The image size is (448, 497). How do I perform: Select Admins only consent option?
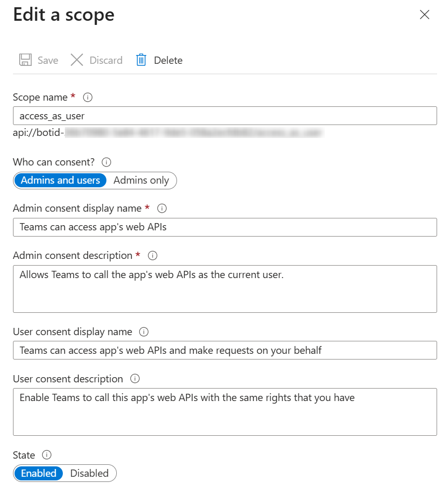pyautogui.click(x=141, y=181)
